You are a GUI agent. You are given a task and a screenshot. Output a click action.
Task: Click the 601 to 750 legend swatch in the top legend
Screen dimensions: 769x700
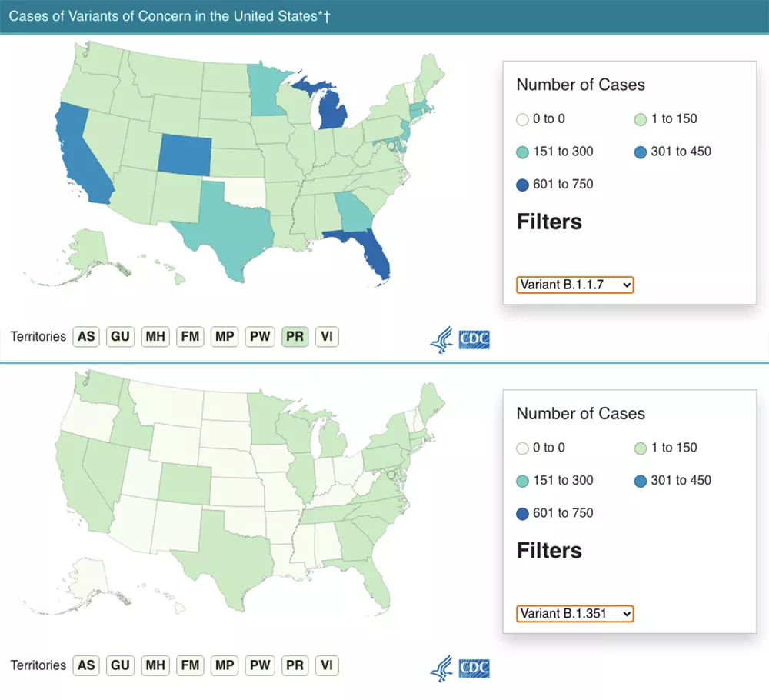click(x=522, y=185)
